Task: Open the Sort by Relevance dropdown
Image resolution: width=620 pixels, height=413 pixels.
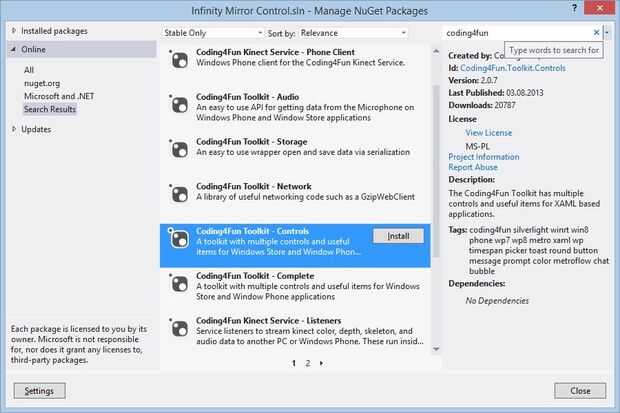Action: 353,33
